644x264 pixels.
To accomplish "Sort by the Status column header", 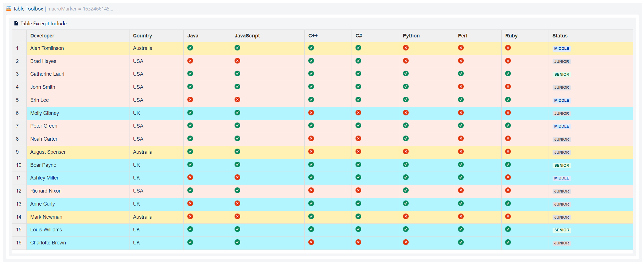I will tap(560, 36).
